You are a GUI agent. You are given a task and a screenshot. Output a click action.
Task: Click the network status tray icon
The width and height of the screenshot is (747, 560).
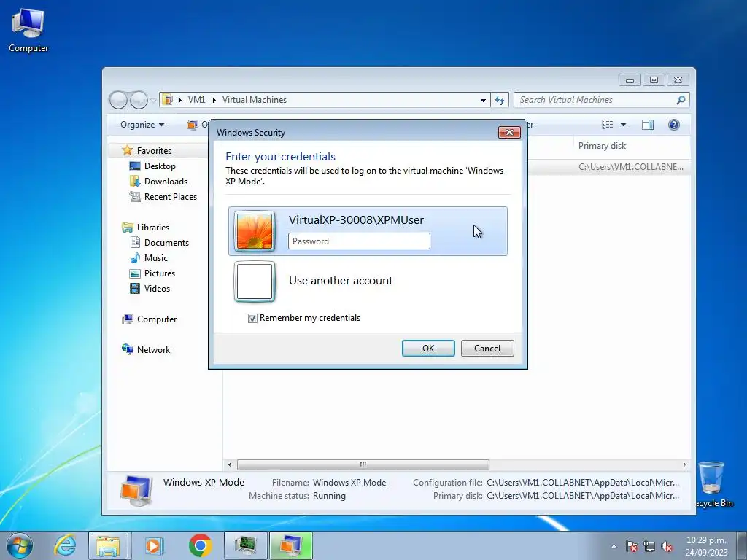pos(649,547)
